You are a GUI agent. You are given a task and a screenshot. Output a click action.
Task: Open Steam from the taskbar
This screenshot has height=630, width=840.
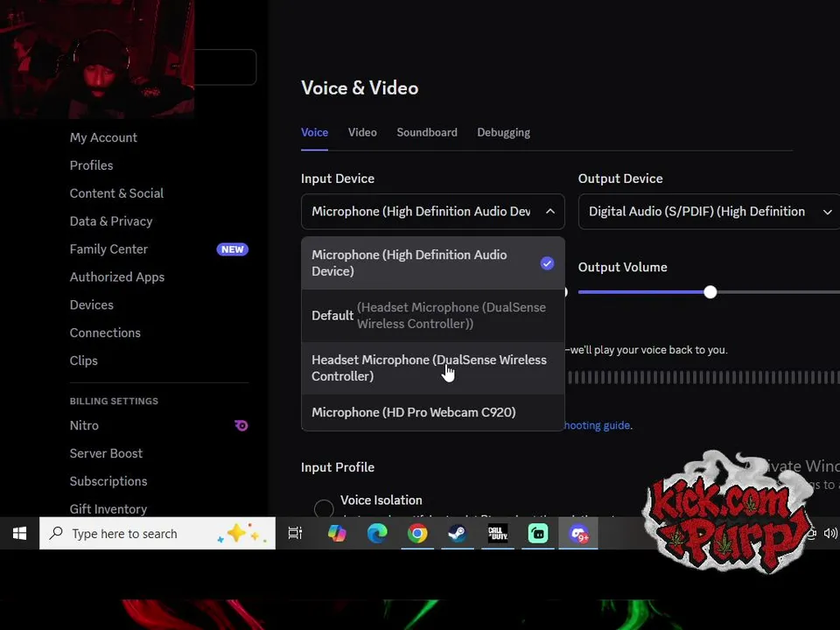pyautogui.click(x=458, y=534)
